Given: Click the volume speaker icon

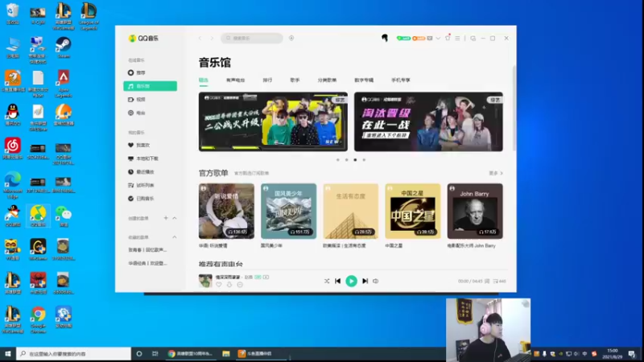Looking at the screenshot, I should coord(375,281).
